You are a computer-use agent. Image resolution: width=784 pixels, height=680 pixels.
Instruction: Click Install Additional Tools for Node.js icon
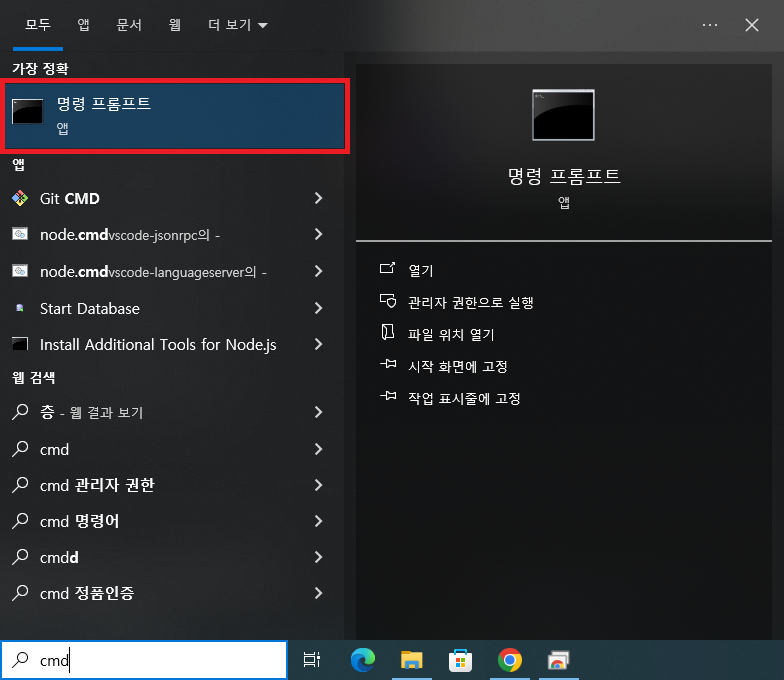pos(20,344)
